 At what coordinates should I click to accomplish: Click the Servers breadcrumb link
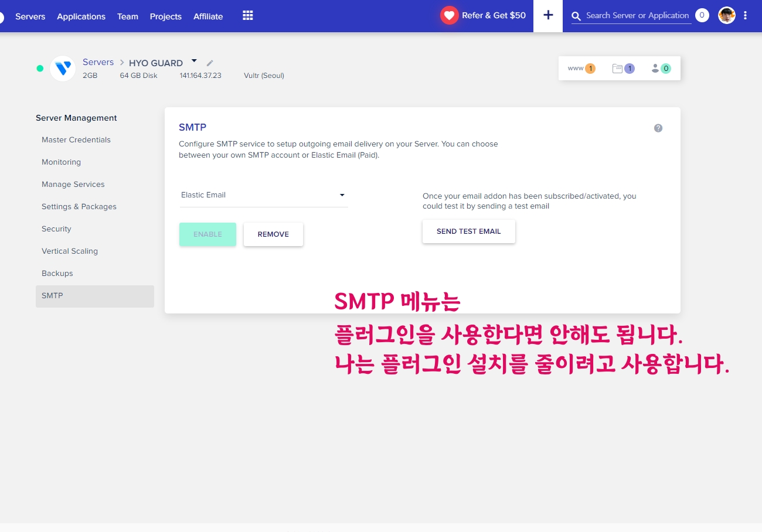[x=98, y=62]
